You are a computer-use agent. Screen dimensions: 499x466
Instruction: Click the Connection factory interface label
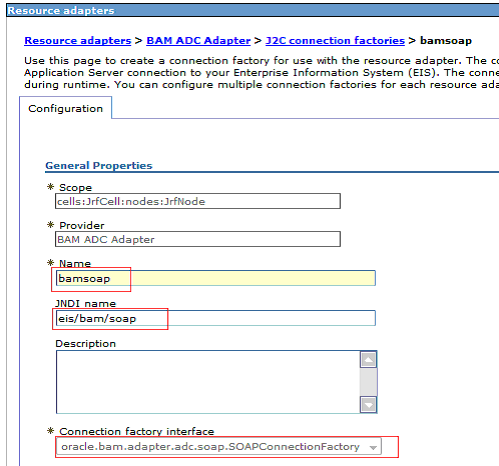point(137,431)
